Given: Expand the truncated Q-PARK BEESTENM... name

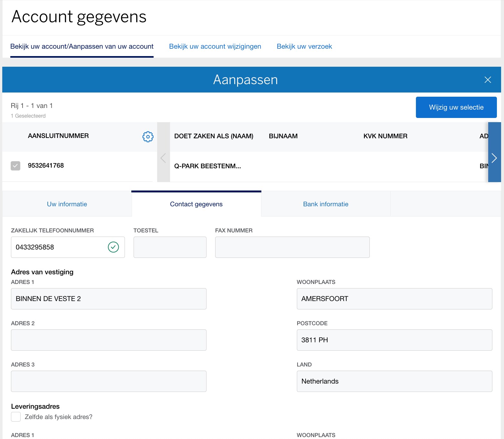Looking at the screenshot, I should pos(208,166).
